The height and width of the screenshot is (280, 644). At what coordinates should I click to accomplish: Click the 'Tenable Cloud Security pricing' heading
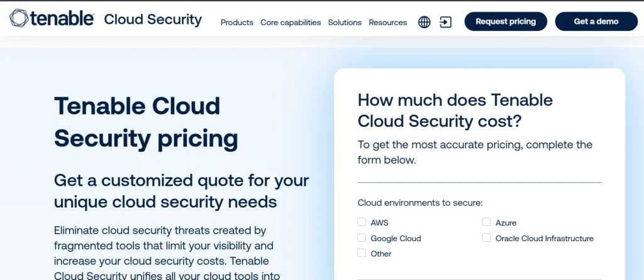[x=146, y=122]
